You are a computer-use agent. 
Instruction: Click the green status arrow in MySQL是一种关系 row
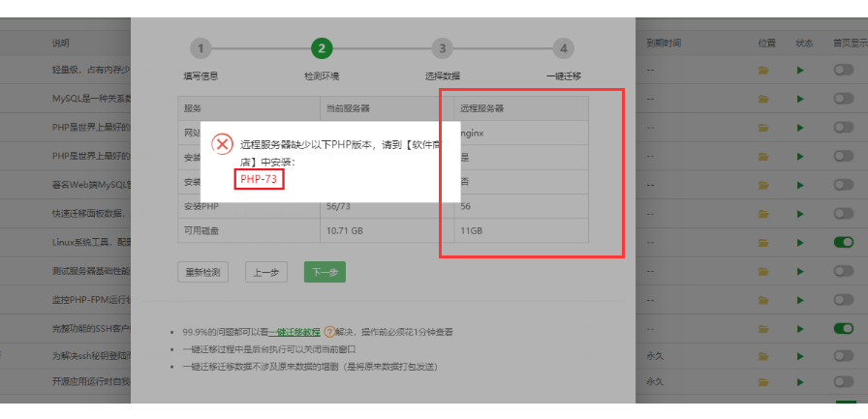tap(800, 99)
